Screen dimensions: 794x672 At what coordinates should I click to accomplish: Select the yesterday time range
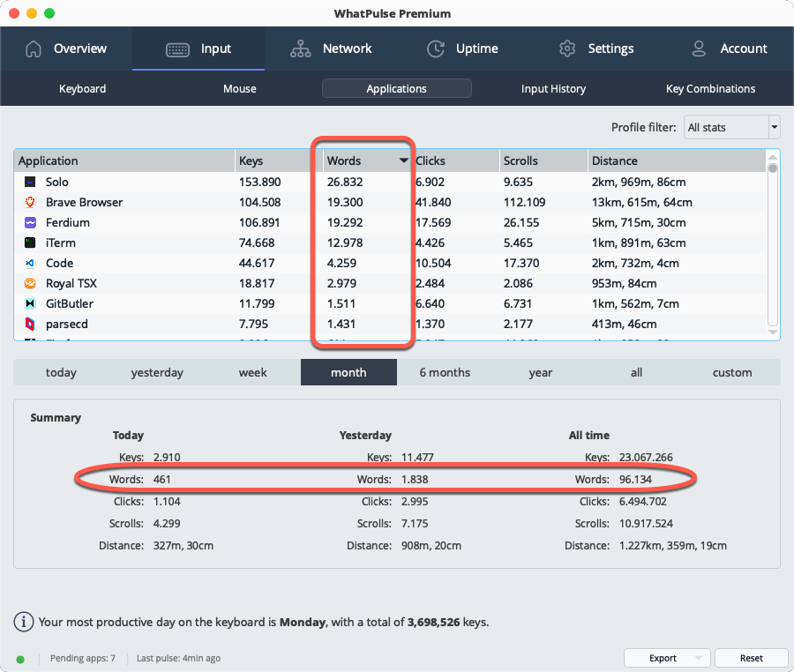(x=157, y=372)
